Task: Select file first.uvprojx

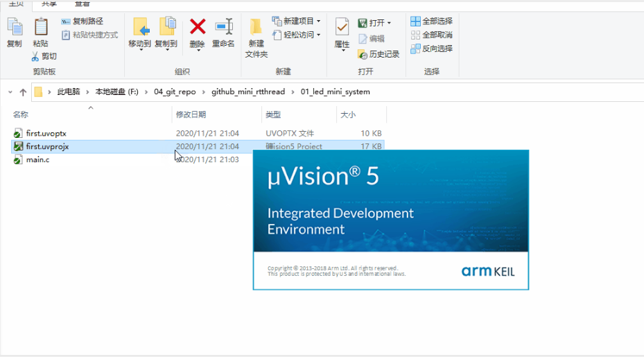Action: pyautogui.click(x=47, y=147)
